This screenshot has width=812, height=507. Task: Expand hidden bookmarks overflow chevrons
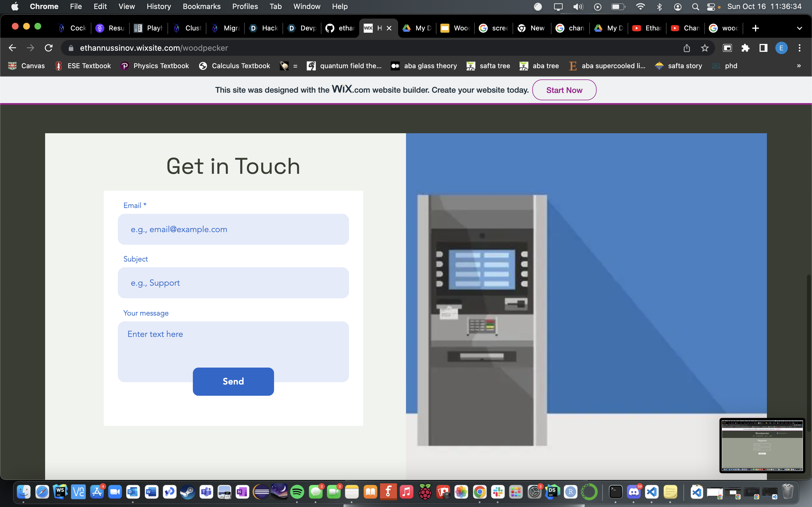click(x=798, y=66)
